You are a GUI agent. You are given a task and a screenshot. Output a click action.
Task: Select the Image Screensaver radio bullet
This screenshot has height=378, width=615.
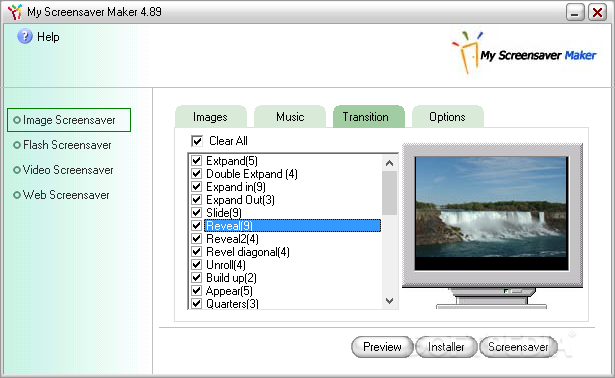pyautogui.click(x=17, y=120)
